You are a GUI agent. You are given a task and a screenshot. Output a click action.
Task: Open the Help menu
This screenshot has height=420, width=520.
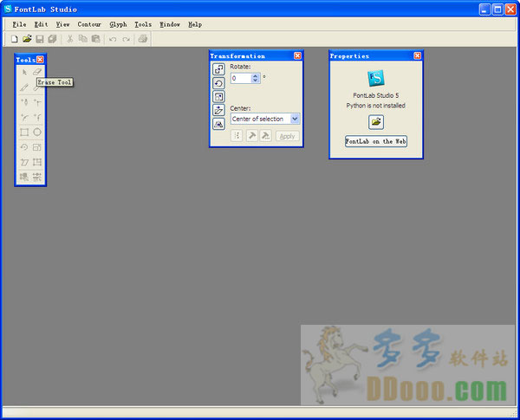(195, 24)
